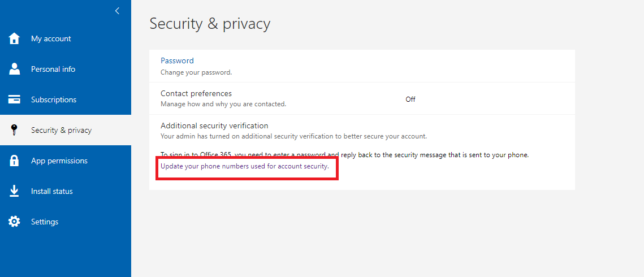This screenshot has width=644, height=277.
Task: Select the App permissions menu entry
Action: [x=59, y=161]
